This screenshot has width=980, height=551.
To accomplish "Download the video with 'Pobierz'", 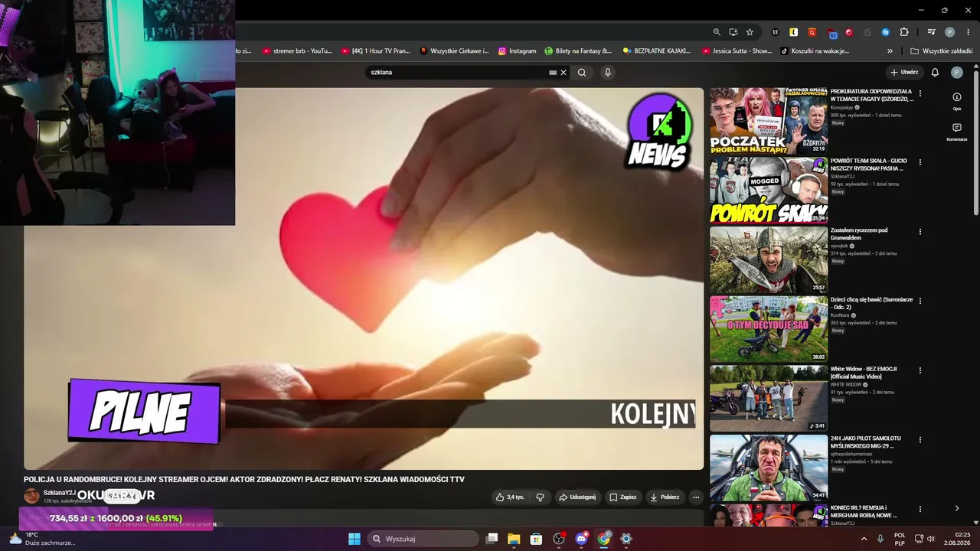I will click(665, 497).
